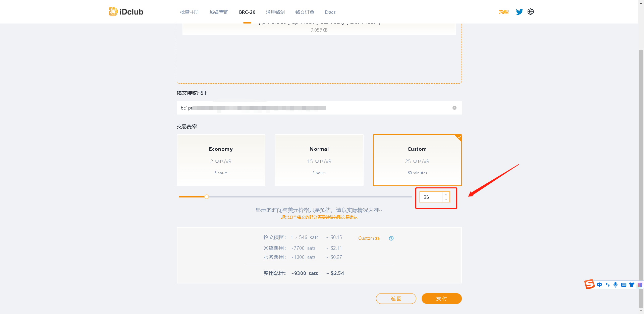Toggle Sogou punctuation mode icon
Screen dimensions: 644x314
coord(607,285)
